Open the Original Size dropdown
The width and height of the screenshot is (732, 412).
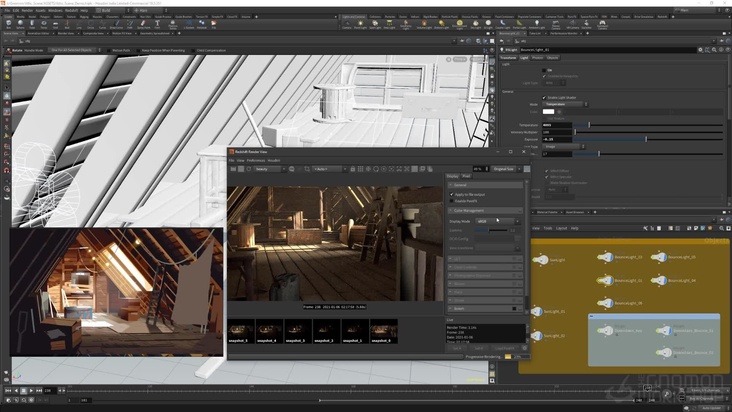click(506, 169)
